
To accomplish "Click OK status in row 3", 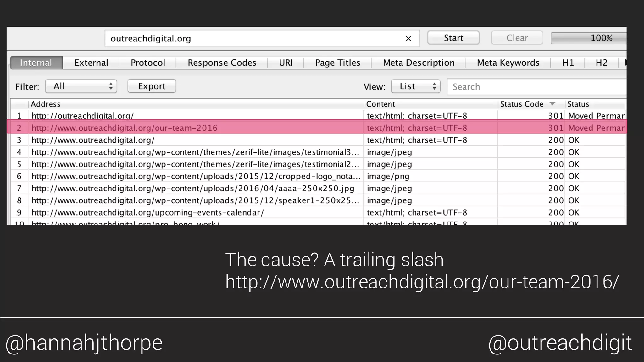I will coord(574,140).
